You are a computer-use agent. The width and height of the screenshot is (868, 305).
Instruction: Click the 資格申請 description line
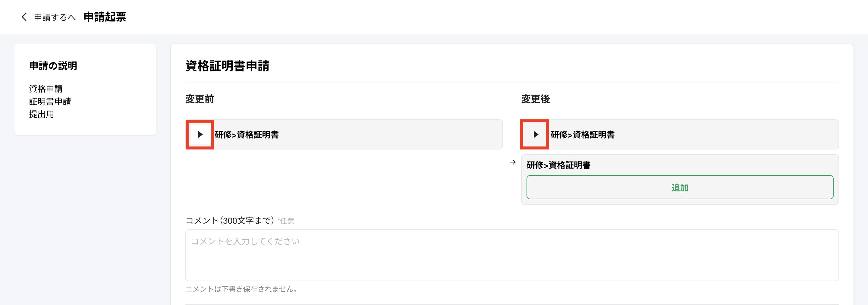pyautogui.click(x=46, y=89)
